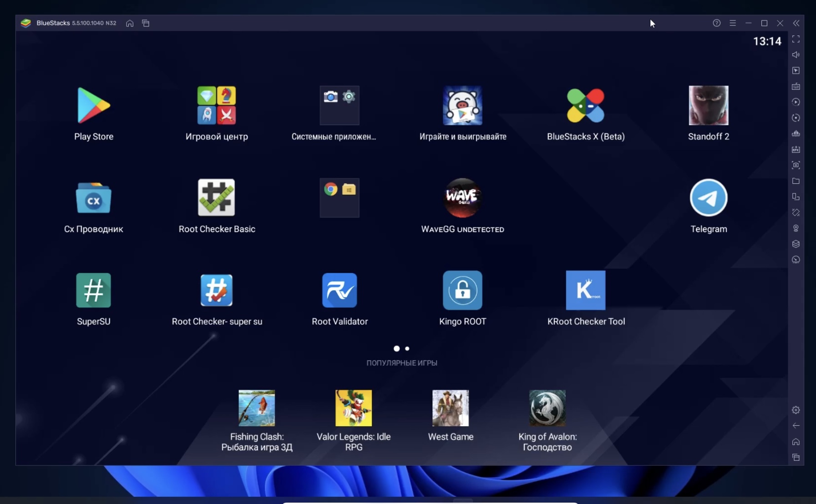Open keyboard game controls icon
This screenshot has width=816, height=504.
(796, 86)
